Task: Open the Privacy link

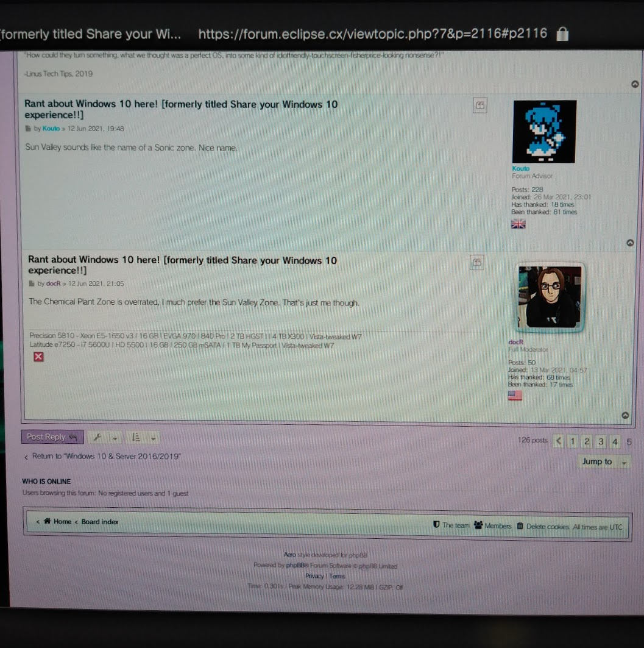Action: (x=314, y=575)
